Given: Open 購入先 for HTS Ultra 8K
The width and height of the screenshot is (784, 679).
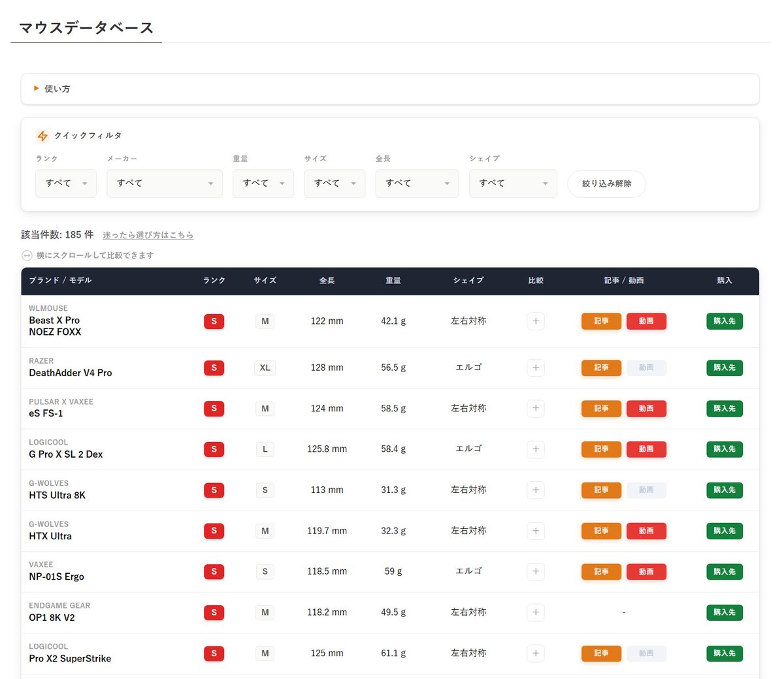Looking at the screenshot, I should tap(725, 490).
